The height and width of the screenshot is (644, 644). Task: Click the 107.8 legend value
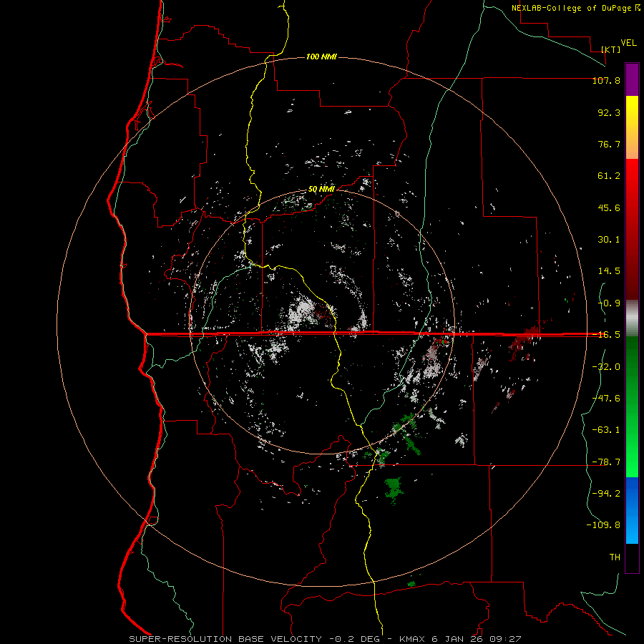pyautogui.click(x=606, y=80)
